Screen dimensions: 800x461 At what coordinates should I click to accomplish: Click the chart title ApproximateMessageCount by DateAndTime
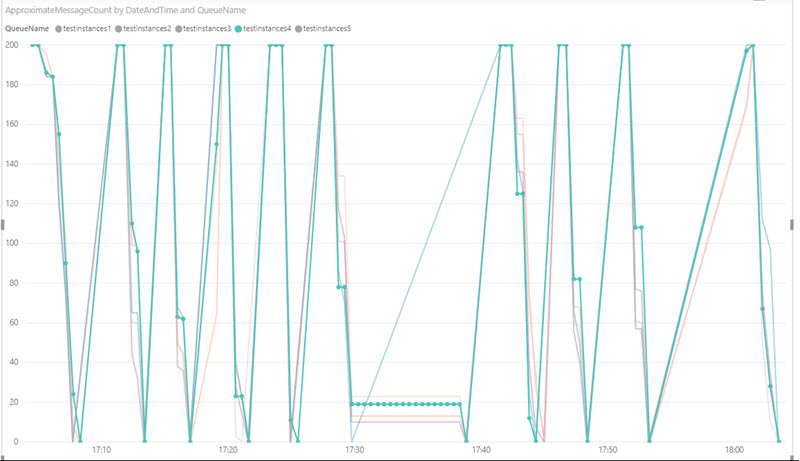(x=126, y=9)
